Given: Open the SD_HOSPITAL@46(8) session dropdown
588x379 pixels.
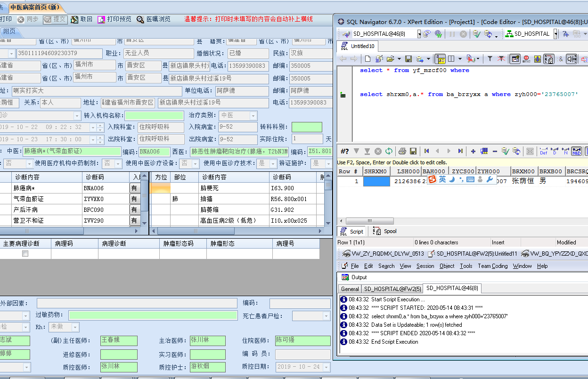Looking at the screenshot, I should coord(418,34).
